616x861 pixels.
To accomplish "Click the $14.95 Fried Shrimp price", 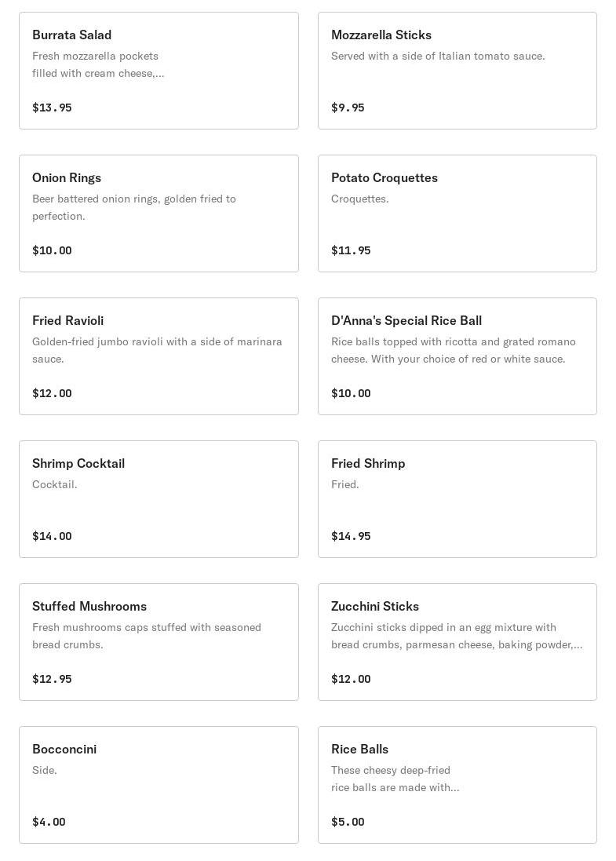I will coord(351,536).
